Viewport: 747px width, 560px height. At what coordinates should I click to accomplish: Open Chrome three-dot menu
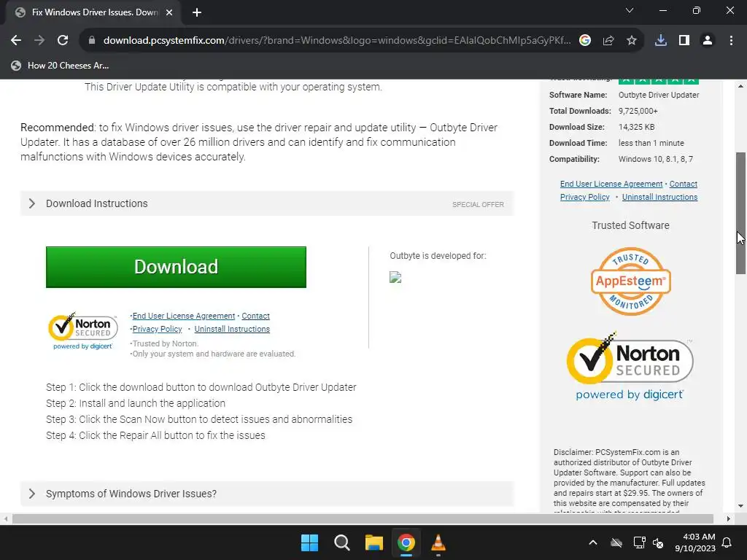click(731, 41)
